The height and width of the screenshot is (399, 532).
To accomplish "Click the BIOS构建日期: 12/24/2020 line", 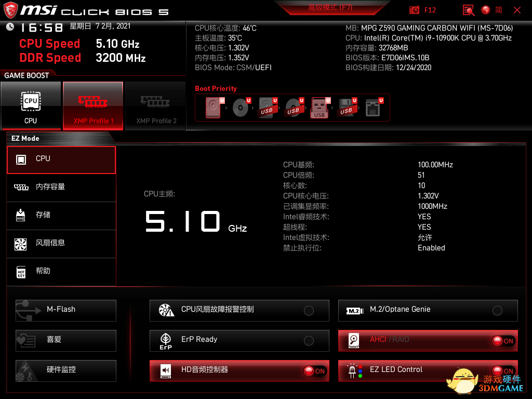I will (389, 68).
